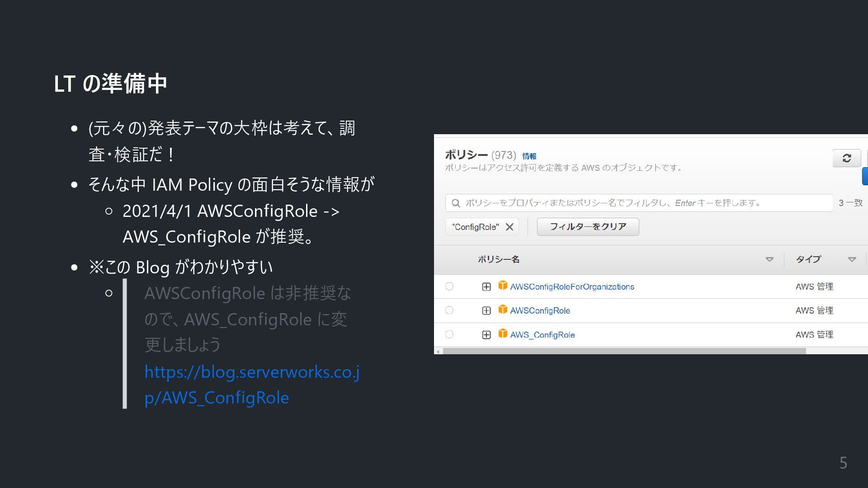Click the search magnifier icon in filter box

456,203
